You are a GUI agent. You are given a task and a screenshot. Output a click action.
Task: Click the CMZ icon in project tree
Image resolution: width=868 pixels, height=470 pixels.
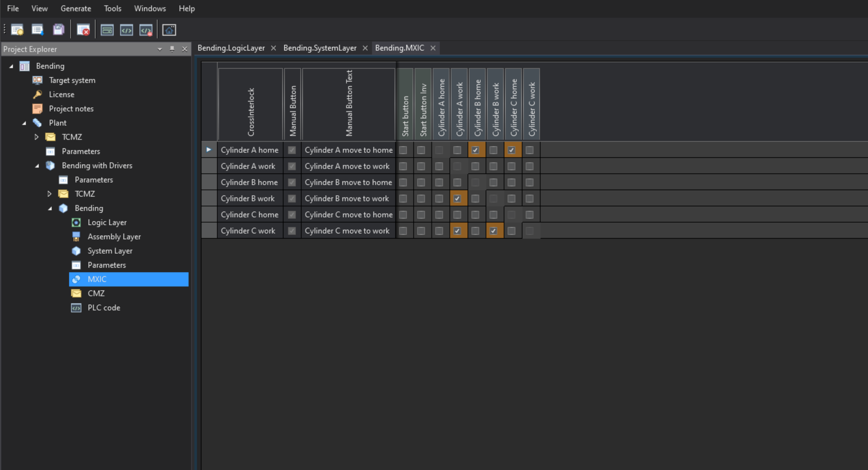(76, 293)
